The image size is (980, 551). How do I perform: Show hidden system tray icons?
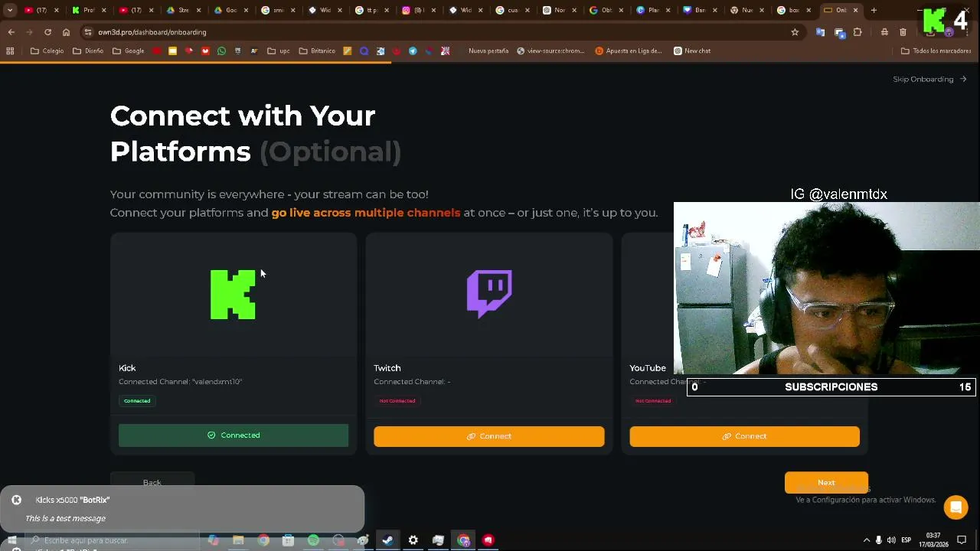pyautogui.click(x=866, y=540)
